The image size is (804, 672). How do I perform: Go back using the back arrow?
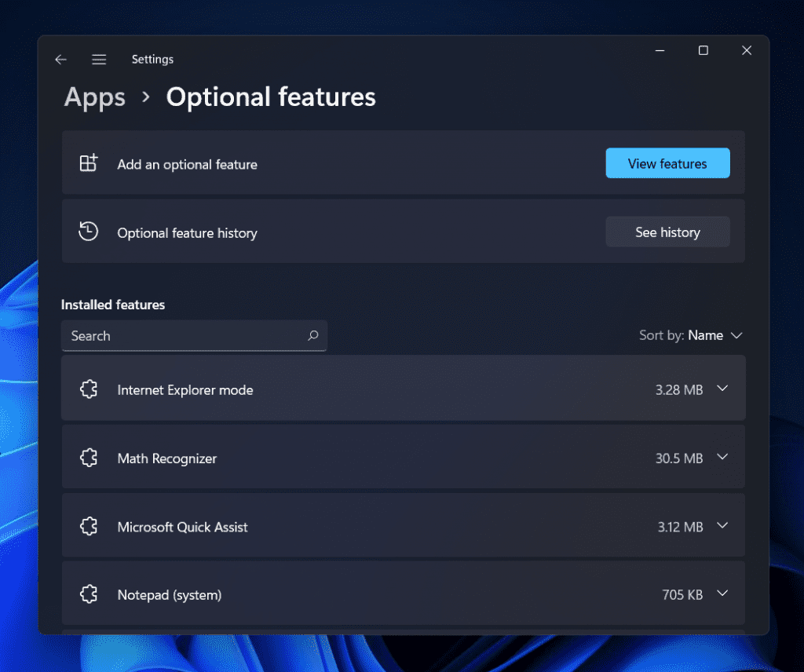click(x=60, y=60)
